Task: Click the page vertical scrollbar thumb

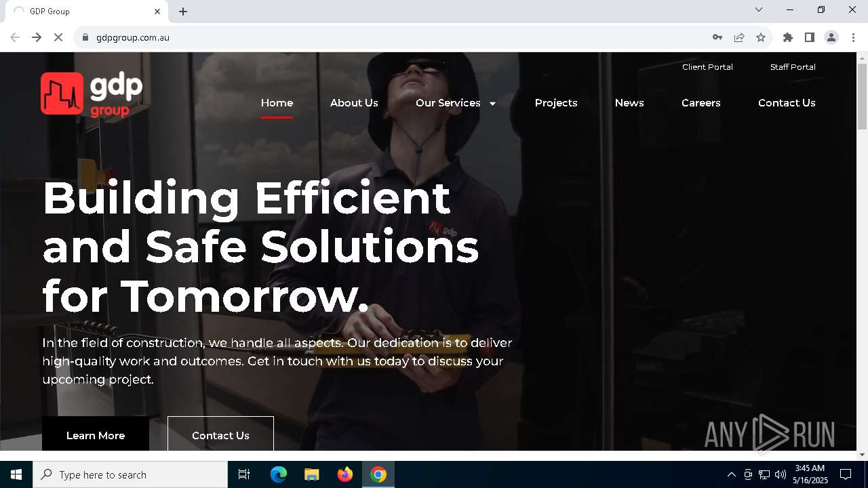Action: tap(862, 96)
